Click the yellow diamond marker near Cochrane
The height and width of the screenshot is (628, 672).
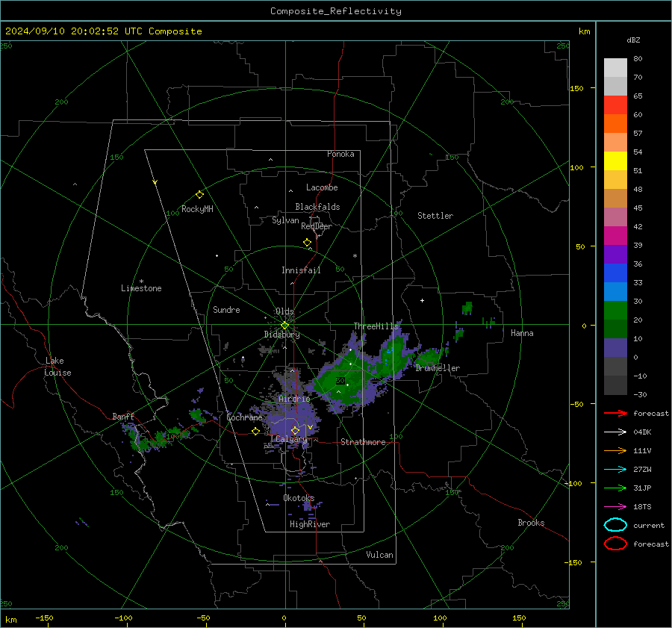click(255, 432)
